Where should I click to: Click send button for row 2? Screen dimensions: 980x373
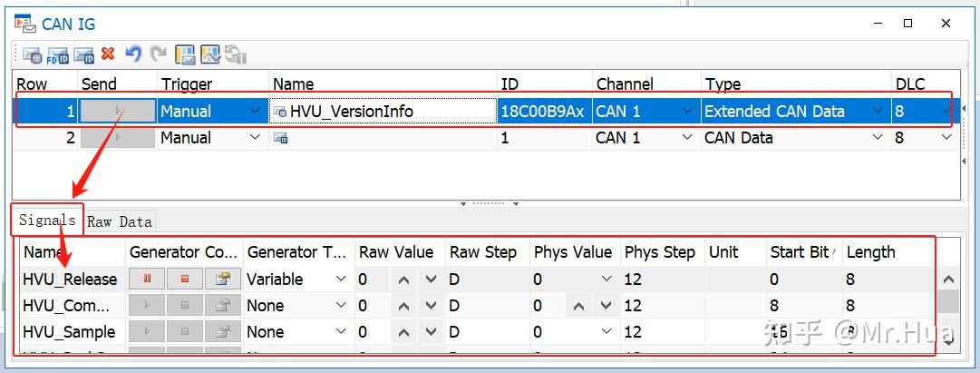coord(118,138)
